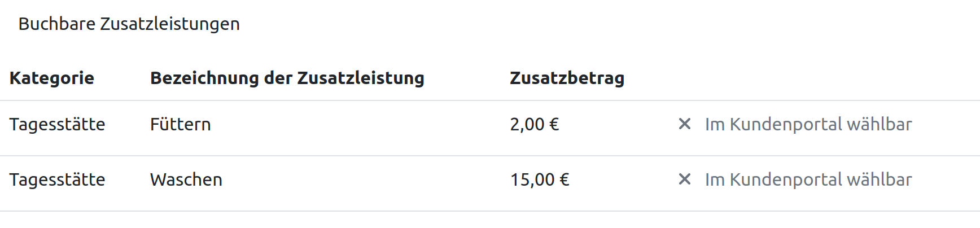The image size is (980, 228).
Task: Click the Zusatzbetrag column header
Action: click(567, 78)
